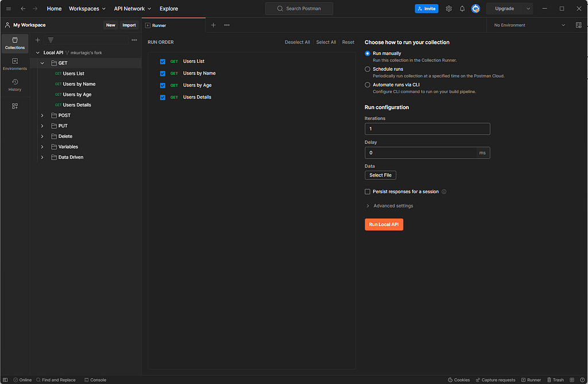
Task: Click the Invite button
Action: pyautogui.click(x=427, y=9)
